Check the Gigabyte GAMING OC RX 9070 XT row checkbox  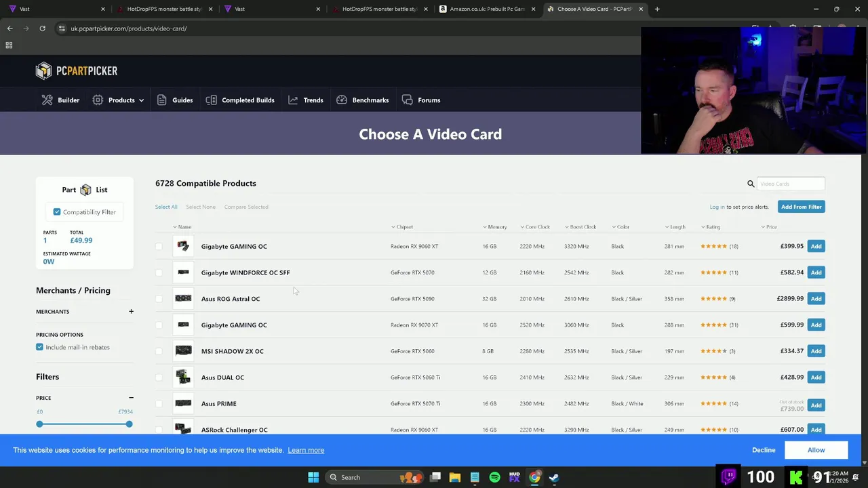point(159,325)
